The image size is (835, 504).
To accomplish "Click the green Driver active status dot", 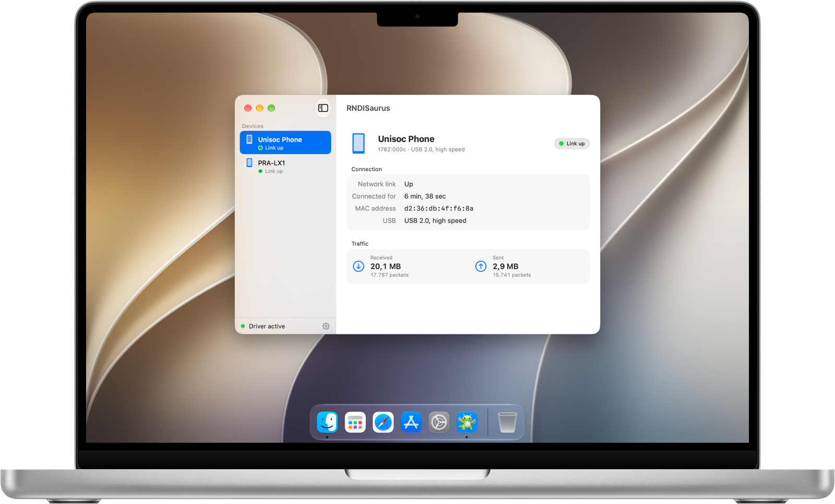I will coord(243,326).
